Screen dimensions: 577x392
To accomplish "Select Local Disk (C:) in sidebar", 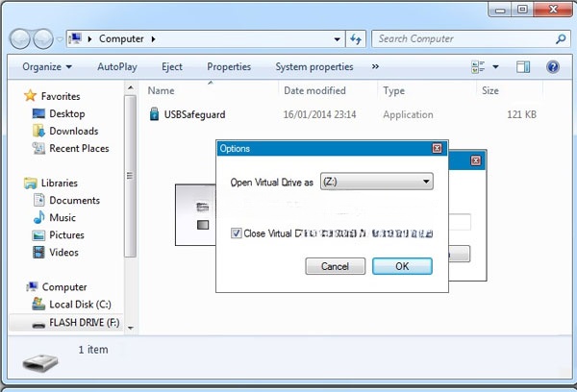I will pos(80,305).
